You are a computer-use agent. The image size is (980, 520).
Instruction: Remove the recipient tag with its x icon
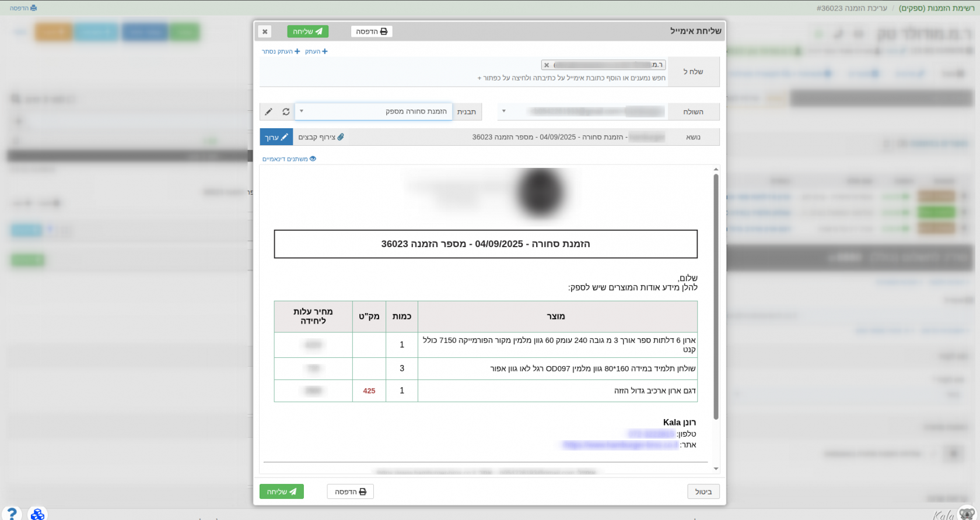click(547, 65)
